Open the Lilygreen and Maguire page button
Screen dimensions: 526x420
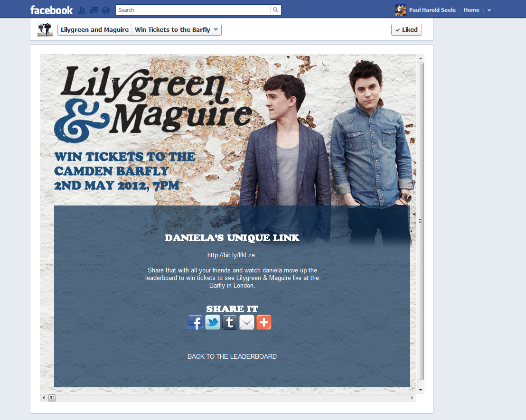94,29
